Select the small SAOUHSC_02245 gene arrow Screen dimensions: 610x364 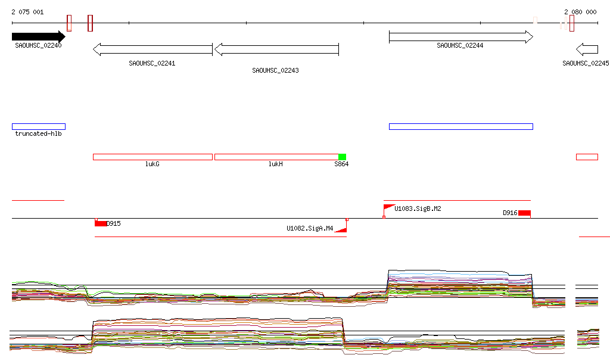(587, 49)
